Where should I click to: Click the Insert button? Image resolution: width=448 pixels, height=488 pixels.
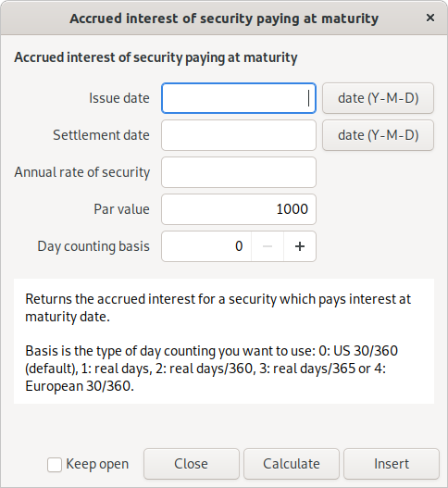[x=392, y=464]
